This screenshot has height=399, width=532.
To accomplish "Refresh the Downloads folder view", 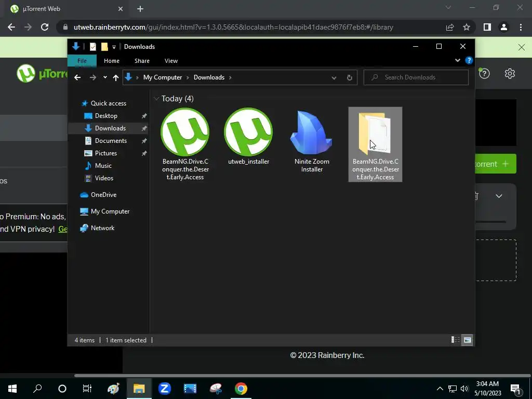I will (350, 77).
